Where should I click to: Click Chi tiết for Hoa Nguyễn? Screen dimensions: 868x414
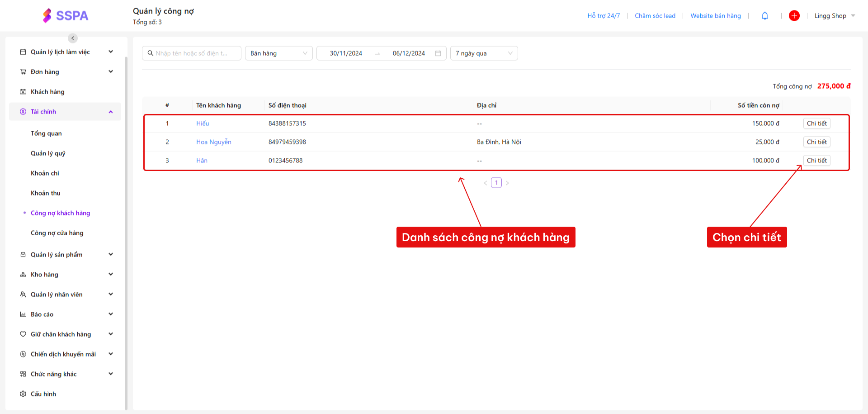(816, 142)
